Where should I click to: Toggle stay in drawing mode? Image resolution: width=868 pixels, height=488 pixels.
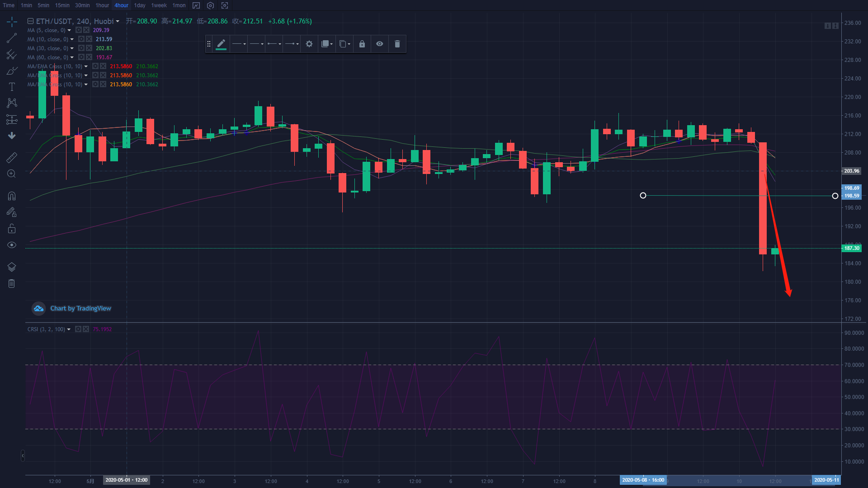click(x=12, y=212)
